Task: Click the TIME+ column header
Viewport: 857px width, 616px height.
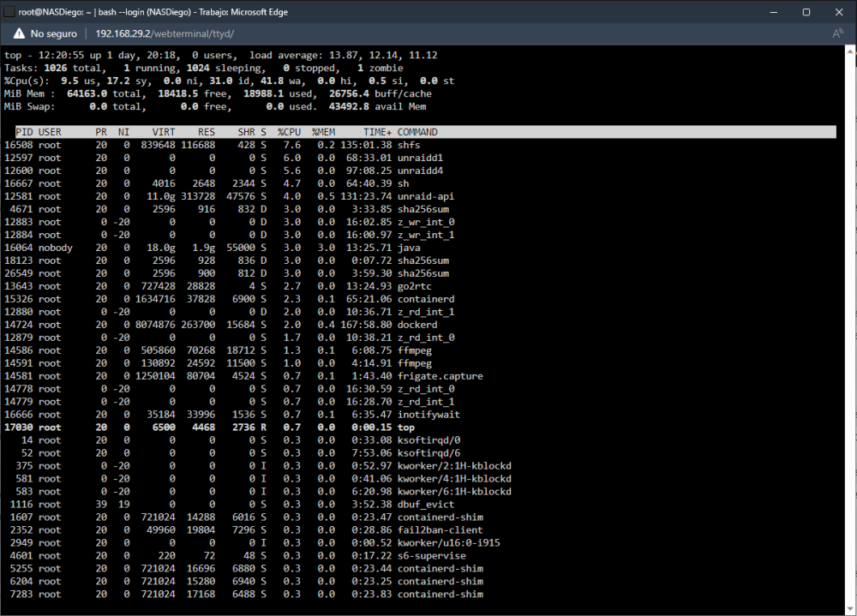Action: (378, 132)
